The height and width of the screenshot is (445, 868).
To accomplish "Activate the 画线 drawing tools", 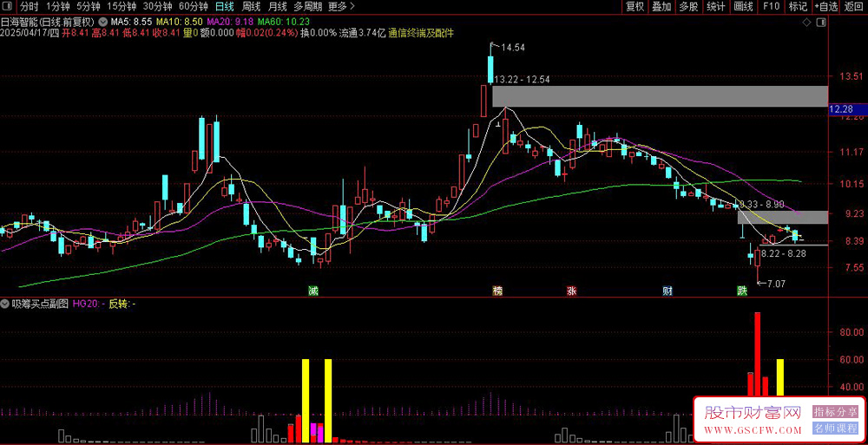I will 744,7.
